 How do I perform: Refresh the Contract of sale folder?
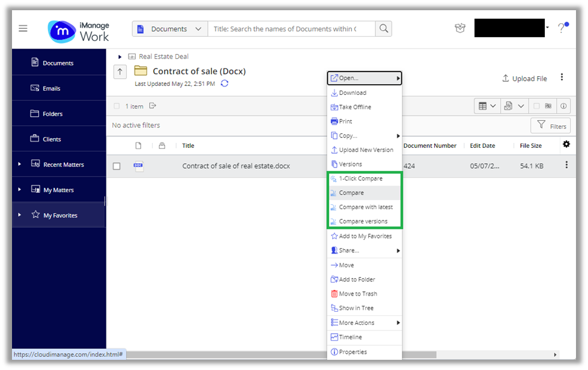click(224, 83)
